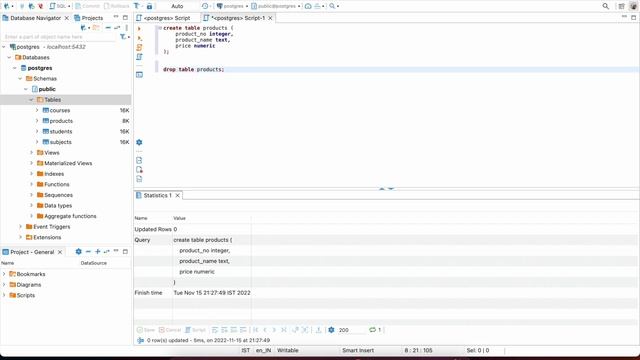Click the plus icon in the Project - General panel
Image resolution: width=640 pixels, height=360 pixels.
[98, 252]
